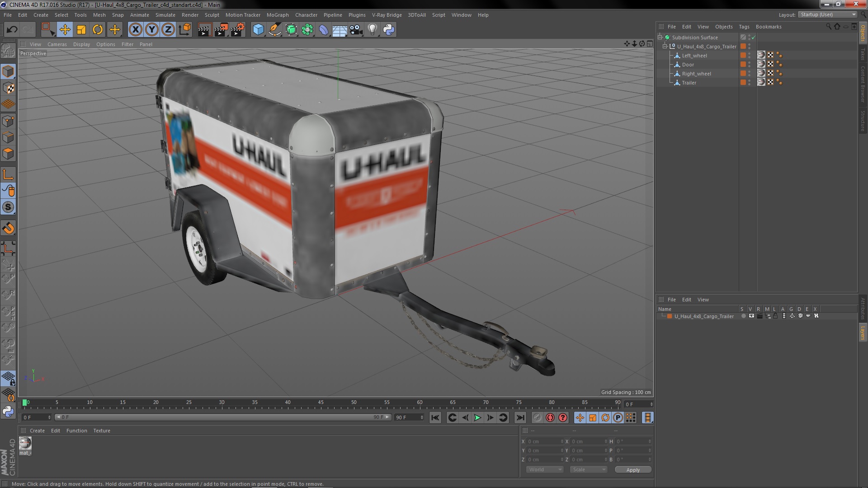The image size is (868, 488).
Task: Collapse the Subdivision Surface tree item
Action: pos(660,38)
